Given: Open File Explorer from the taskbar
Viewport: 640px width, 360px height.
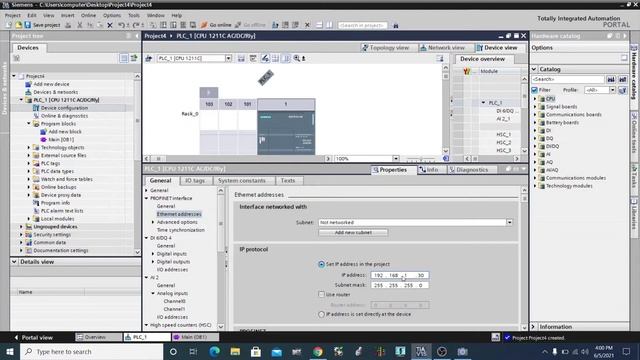Looking at the screenshot, I should 235,351.
